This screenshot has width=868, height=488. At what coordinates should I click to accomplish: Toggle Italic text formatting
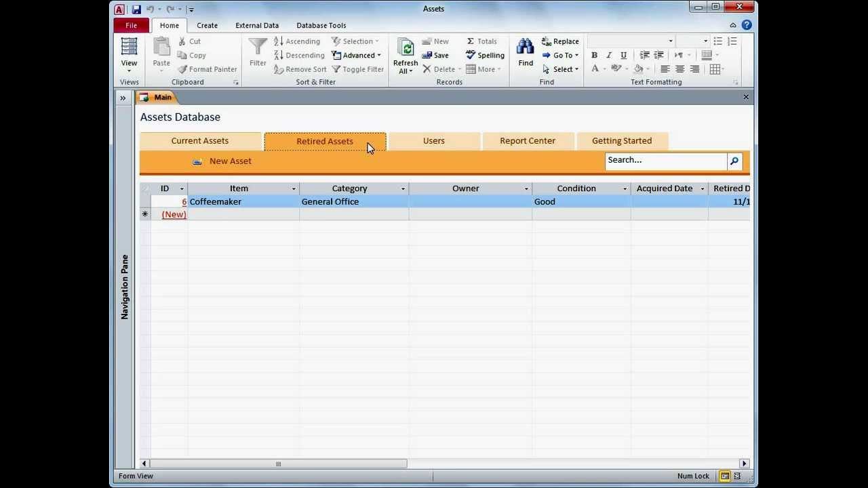click(x=609, y=56)
